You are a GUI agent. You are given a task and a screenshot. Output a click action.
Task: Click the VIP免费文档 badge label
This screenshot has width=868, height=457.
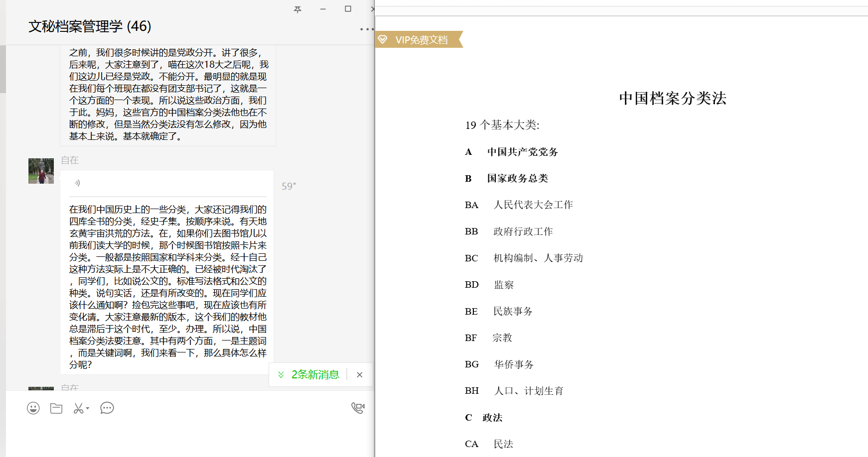tap(422, 40)
